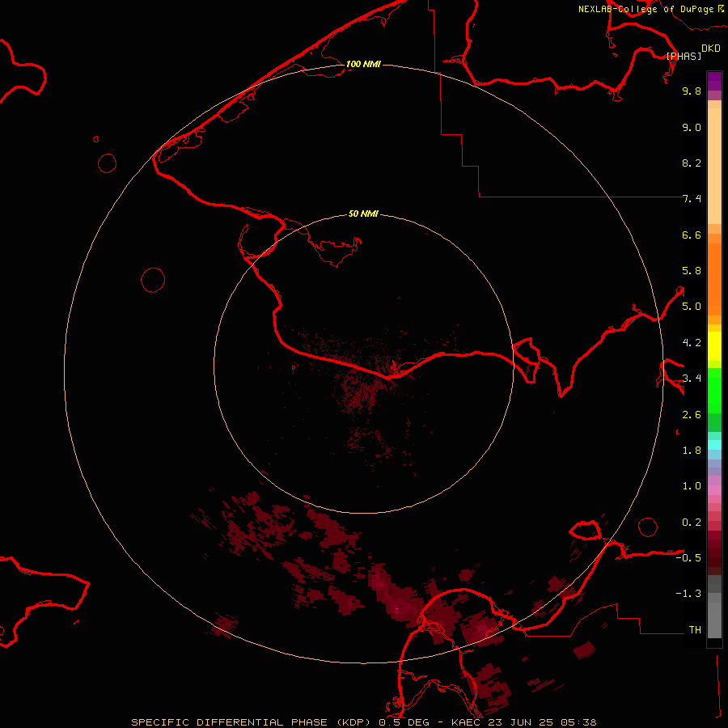
Task: Select the 9.8 value on the color scale
Action: [x=692, y=91]
